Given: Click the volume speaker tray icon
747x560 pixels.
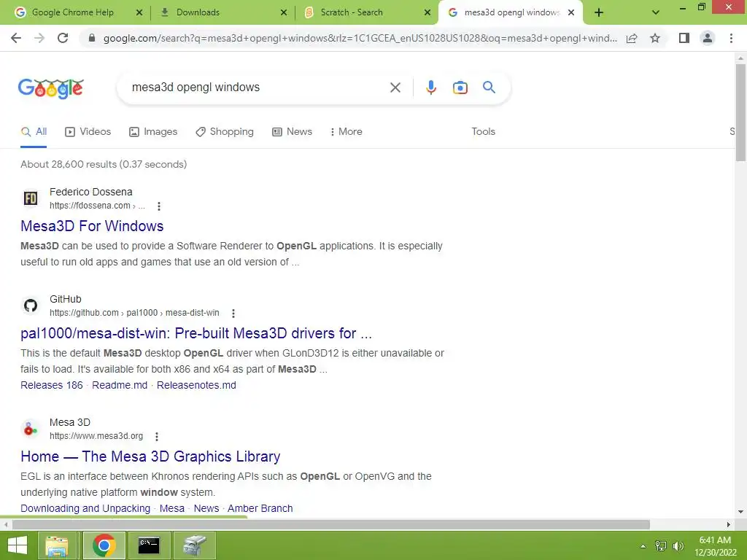Looking at the screenshot, I should pos(678,546).
